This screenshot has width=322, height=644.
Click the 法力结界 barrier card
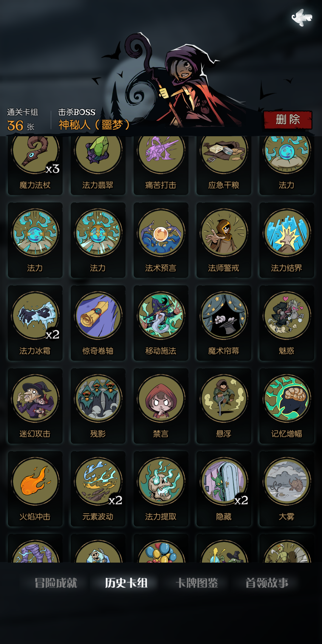point(287,240)
